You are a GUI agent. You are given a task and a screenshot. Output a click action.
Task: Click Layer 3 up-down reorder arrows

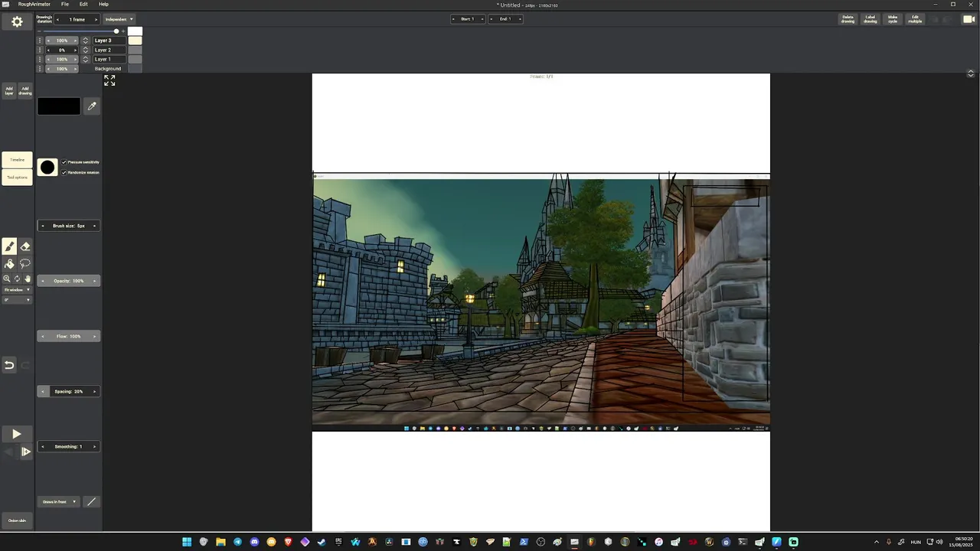(86, 41)
